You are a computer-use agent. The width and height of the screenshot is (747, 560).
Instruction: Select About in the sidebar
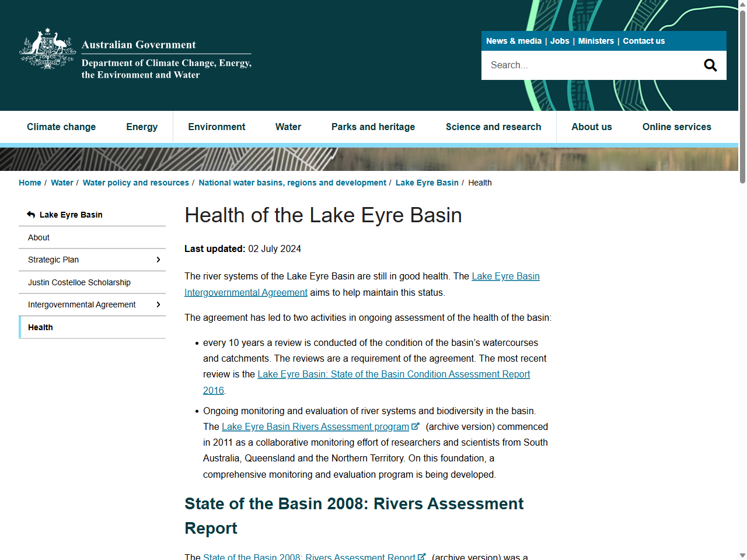point(39,237)
